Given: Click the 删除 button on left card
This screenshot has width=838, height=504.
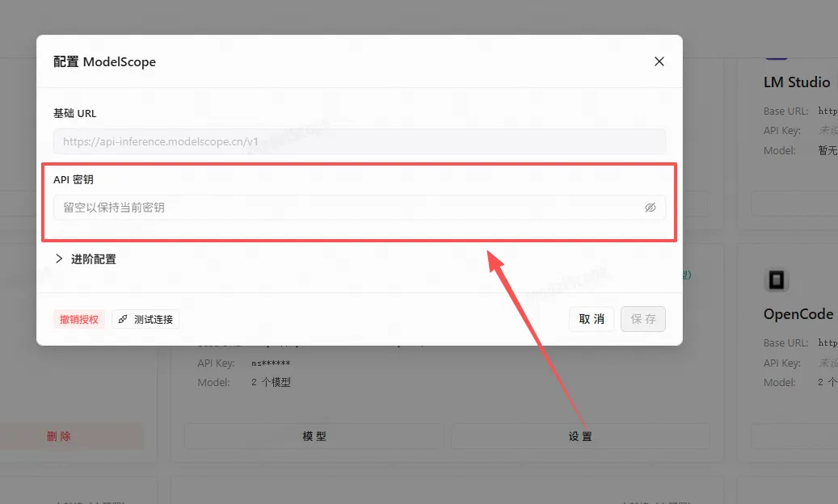Looking at the screenshot, I should point(59,436).
